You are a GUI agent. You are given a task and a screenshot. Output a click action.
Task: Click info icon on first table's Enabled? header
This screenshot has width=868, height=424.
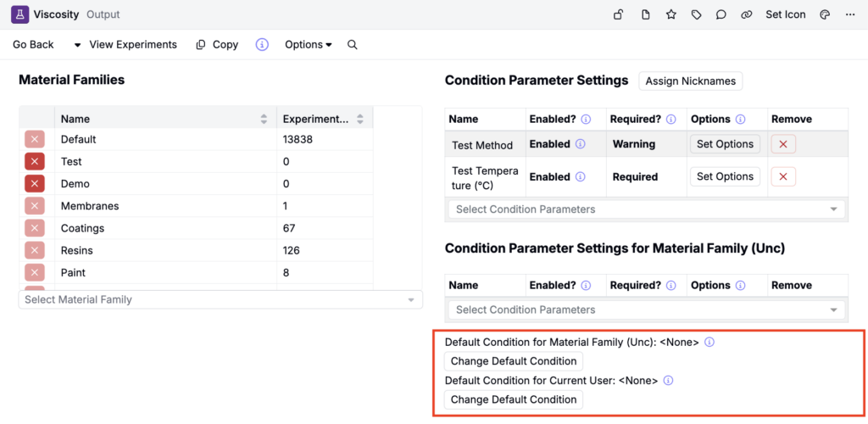586,119
